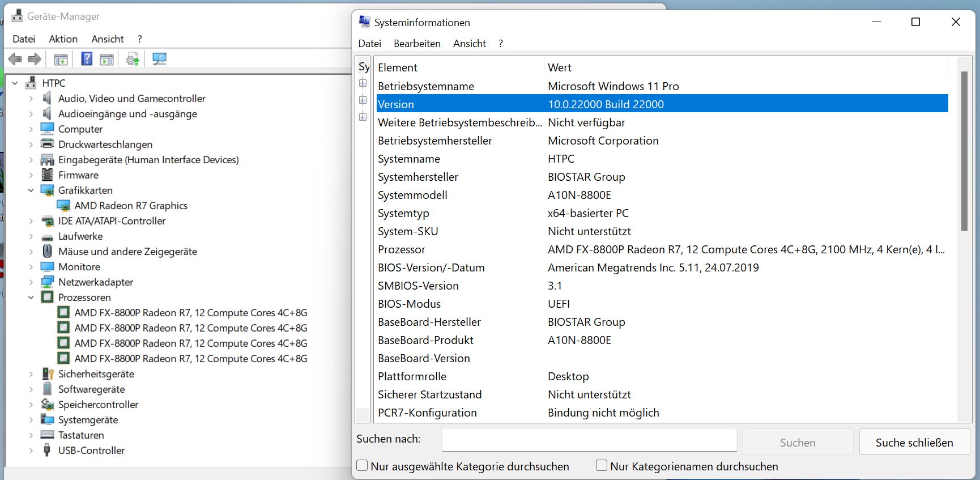Expand the Eingabegeräte (Human Interface Devices) category
The height and width of the screenshot is (480, 980).
[x=31, y=160]
